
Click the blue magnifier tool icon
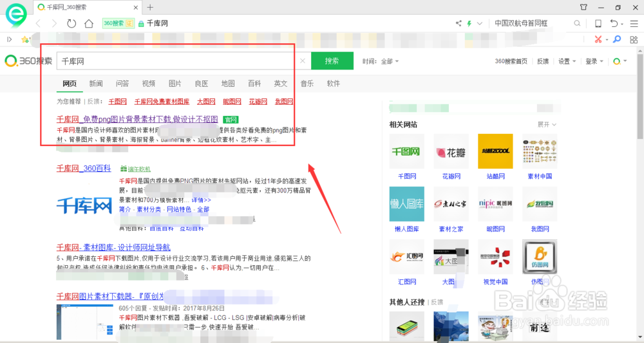tap(617, 39)
